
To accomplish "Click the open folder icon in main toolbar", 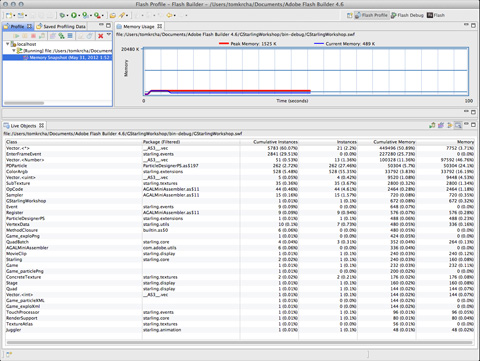I will point(113,15).
